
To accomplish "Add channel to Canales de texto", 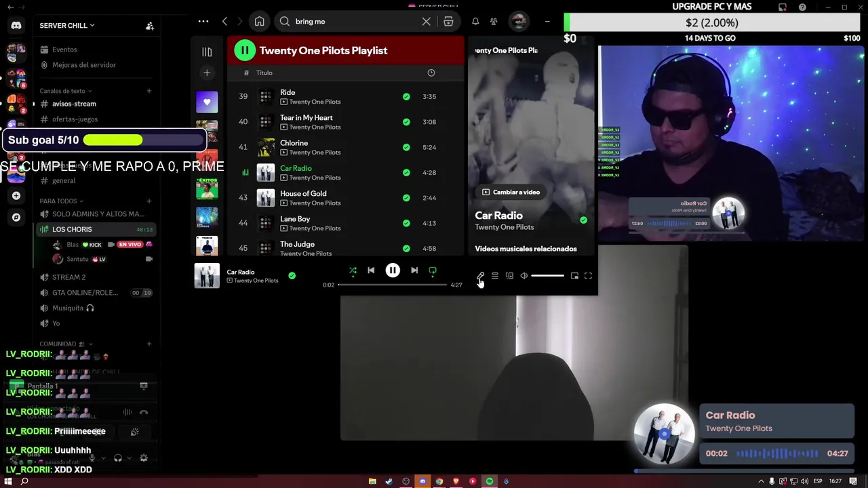I will [149, 91].
